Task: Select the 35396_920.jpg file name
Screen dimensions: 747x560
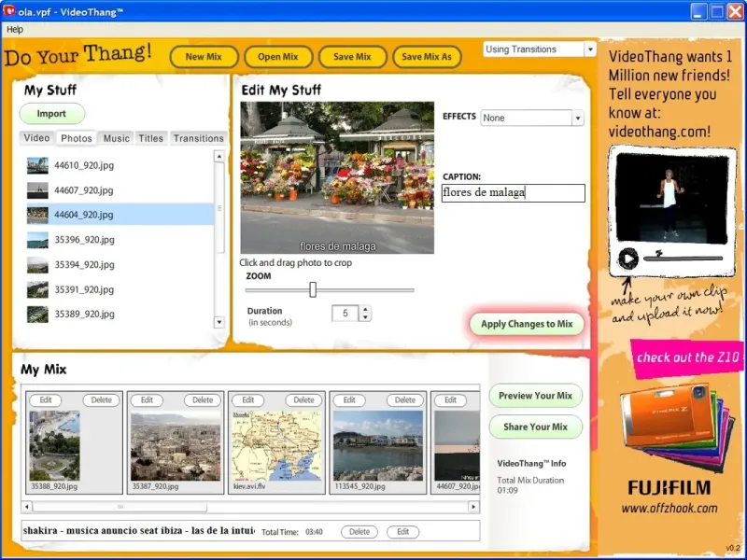Action: [84, 240]
